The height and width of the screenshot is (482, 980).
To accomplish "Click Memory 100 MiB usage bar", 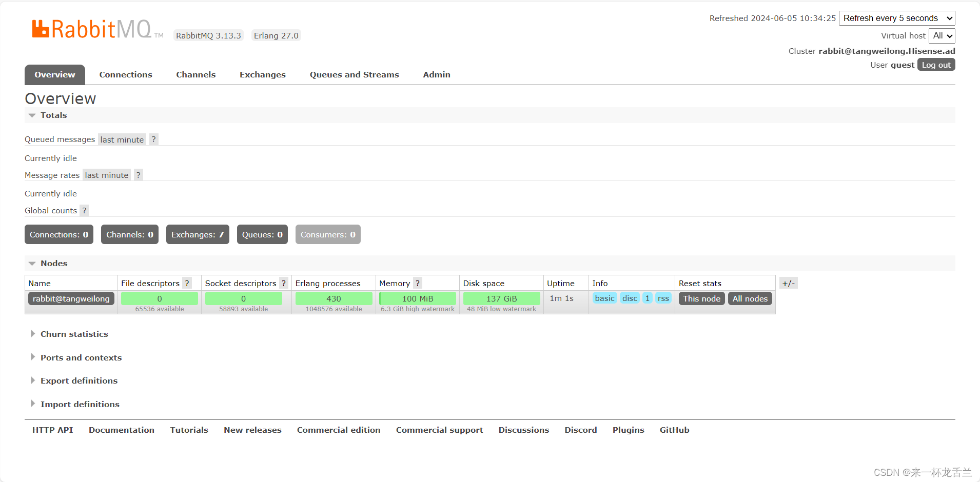I will (418, 298).
